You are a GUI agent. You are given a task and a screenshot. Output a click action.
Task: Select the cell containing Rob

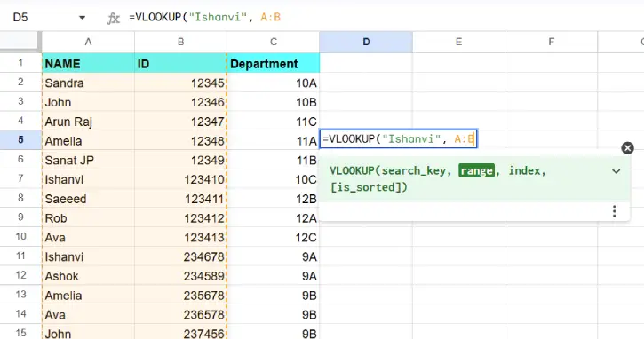tap(88, 218)
